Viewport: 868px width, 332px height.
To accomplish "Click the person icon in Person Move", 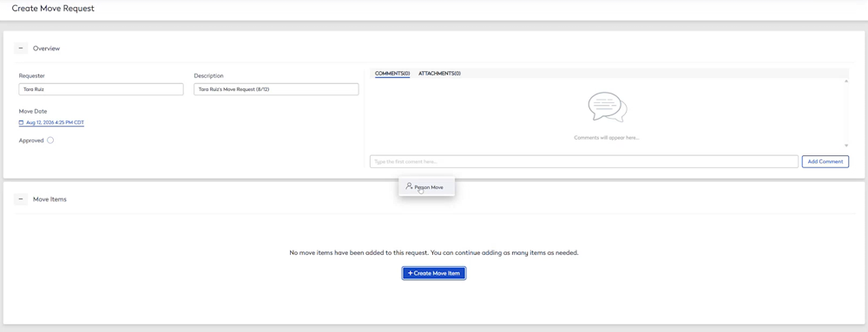I will [409, 186].
